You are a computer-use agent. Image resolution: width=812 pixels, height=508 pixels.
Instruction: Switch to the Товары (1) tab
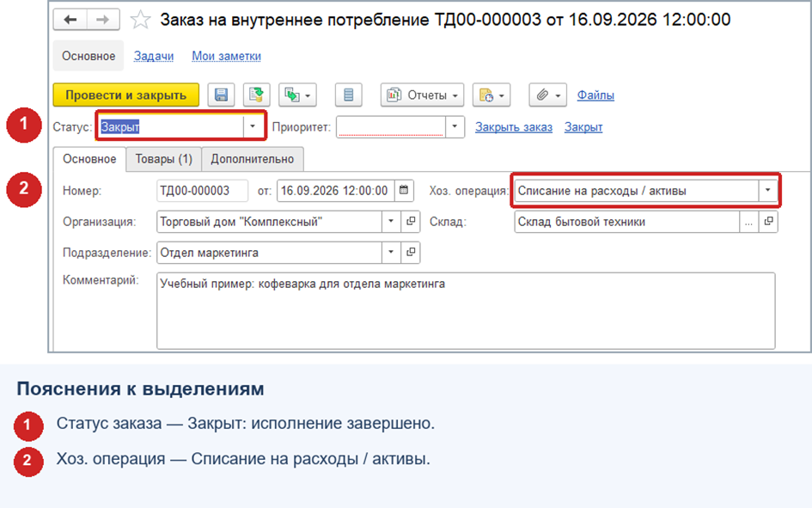163,159
